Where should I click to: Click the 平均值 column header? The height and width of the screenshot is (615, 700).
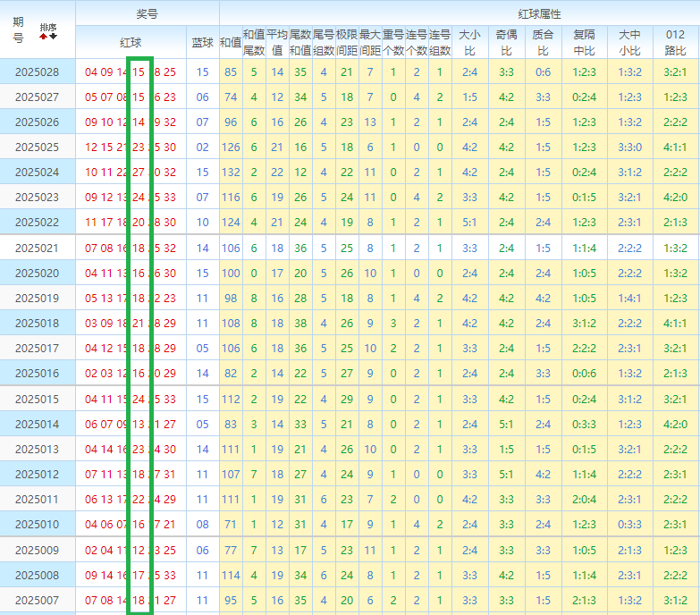click(277, 42)
